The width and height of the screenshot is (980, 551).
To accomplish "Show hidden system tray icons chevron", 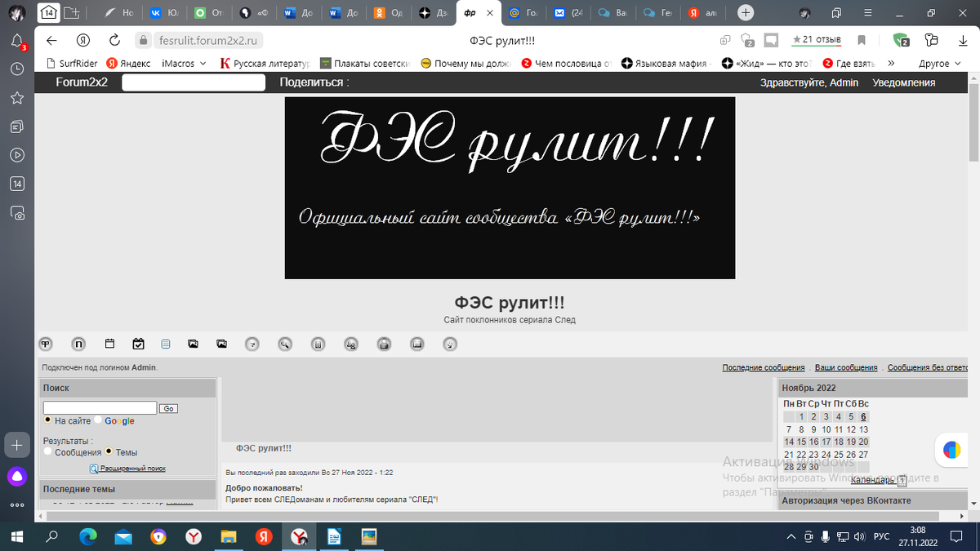I will 790,536.
